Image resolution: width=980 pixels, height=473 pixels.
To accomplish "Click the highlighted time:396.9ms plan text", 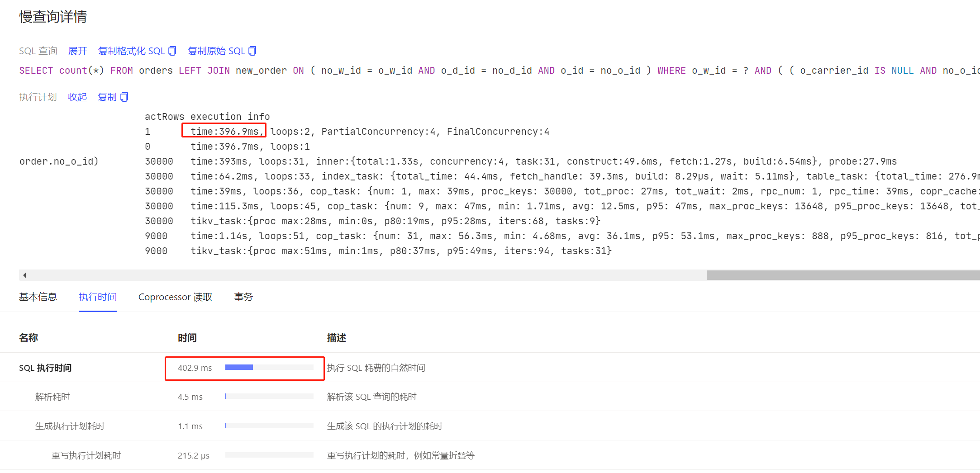I will click(224, 131).
